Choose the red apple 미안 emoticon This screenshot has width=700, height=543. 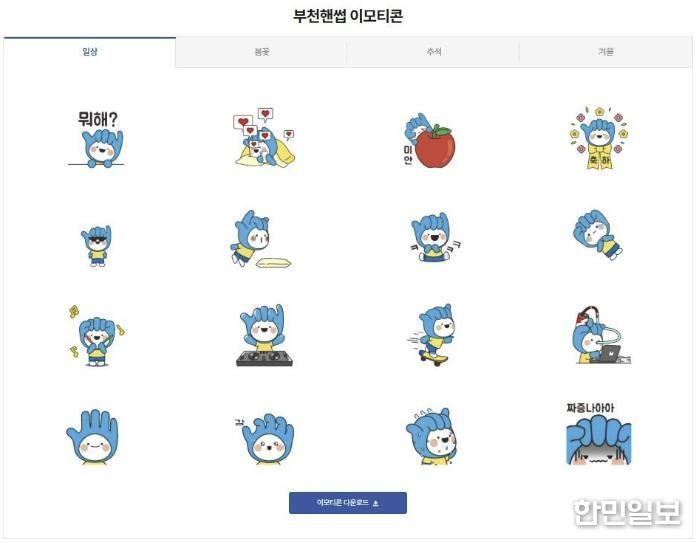(x=429, y=140)
